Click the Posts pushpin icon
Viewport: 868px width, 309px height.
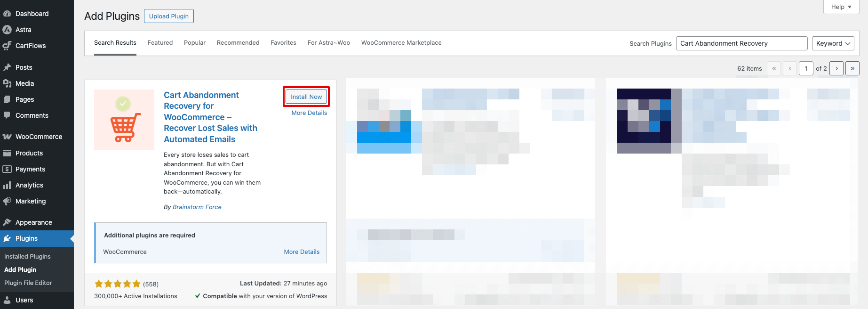point(7,67)
